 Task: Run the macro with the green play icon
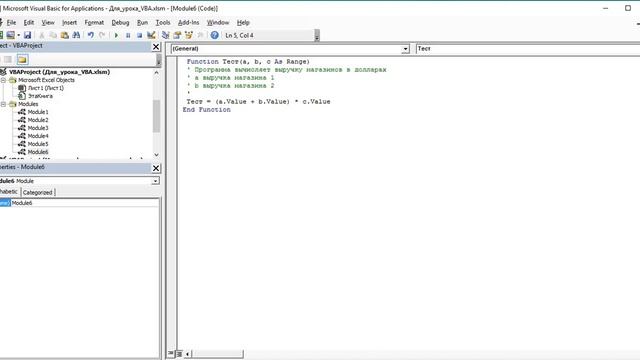click(116, 36)
